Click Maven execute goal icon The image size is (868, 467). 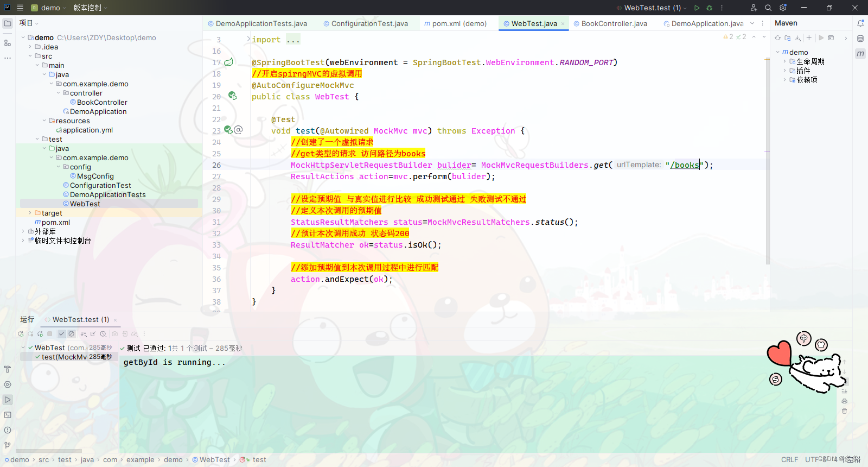point(831,38)
